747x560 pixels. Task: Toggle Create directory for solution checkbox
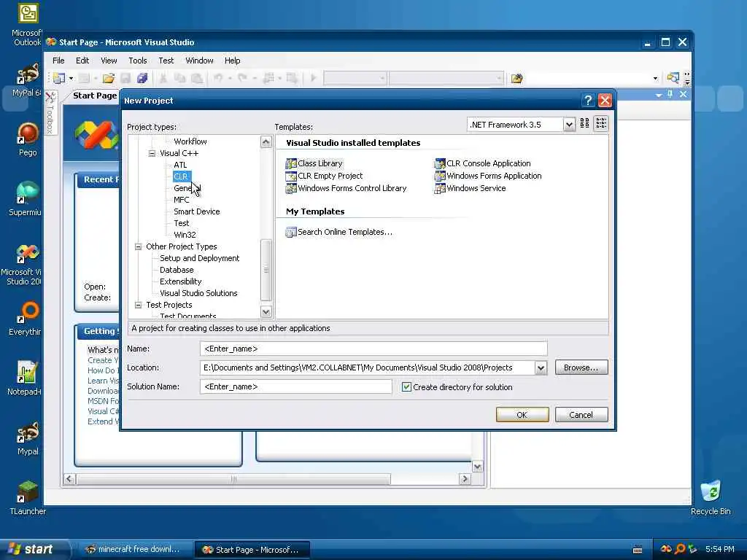pyautogui.click(x=406, y=386)
